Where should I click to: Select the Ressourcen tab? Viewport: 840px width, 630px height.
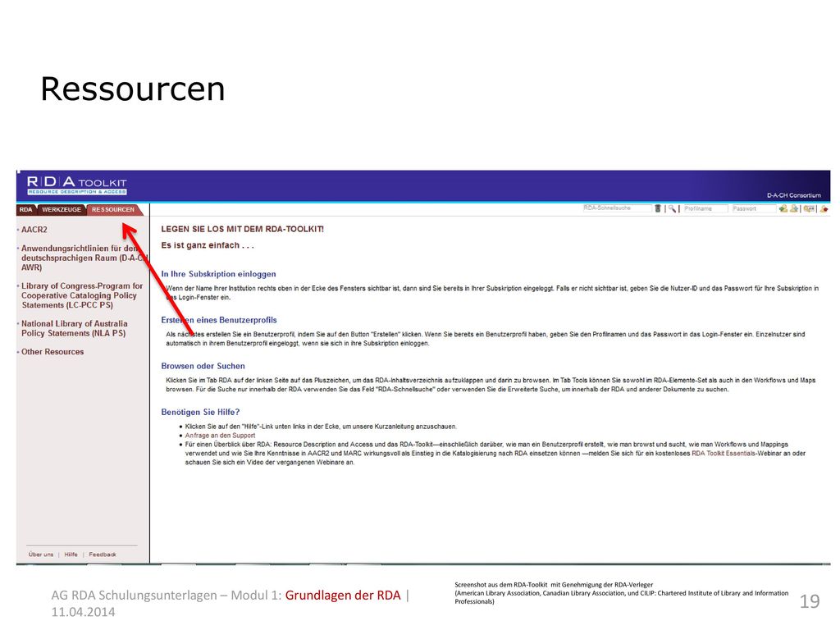click(x=113, y=209)
